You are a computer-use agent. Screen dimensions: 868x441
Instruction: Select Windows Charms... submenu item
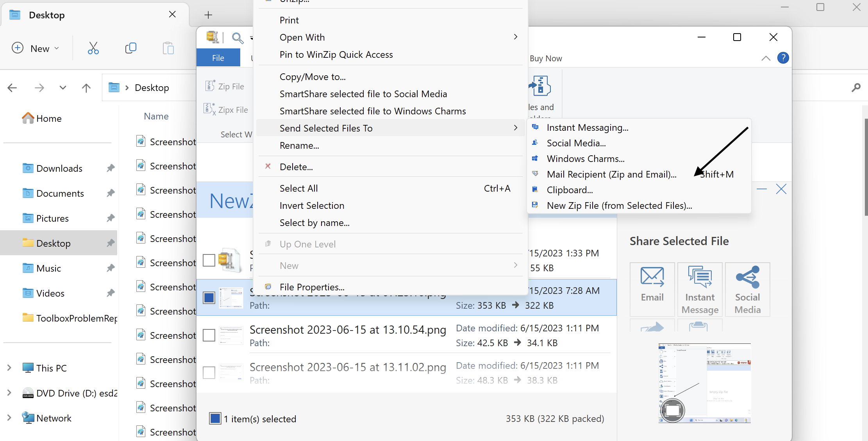point(639,159)
